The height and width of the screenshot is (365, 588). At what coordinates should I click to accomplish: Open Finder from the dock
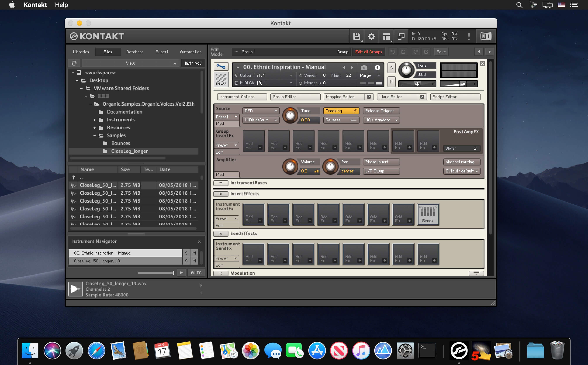30,351
